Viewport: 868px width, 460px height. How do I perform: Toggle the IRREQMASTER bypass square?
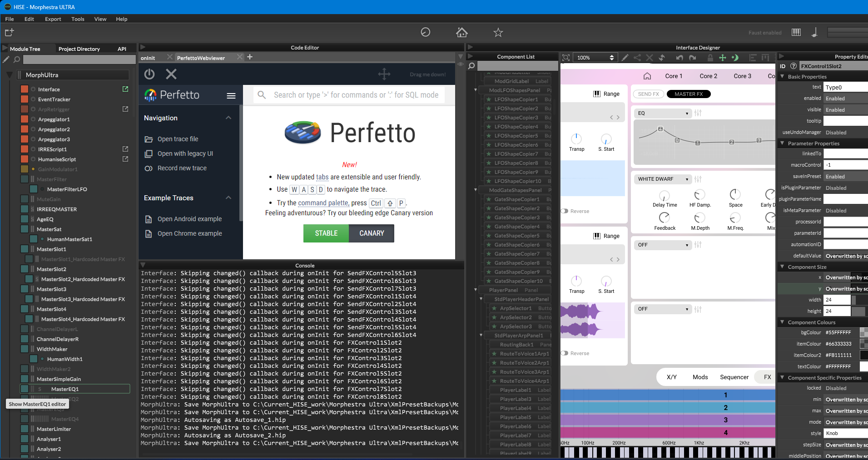pos(25,209)
